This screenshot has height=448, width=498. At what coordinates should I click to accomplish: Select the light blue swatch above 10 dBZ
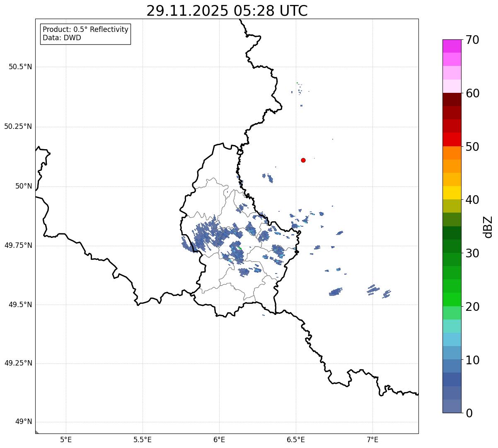[x=452, y=353]
